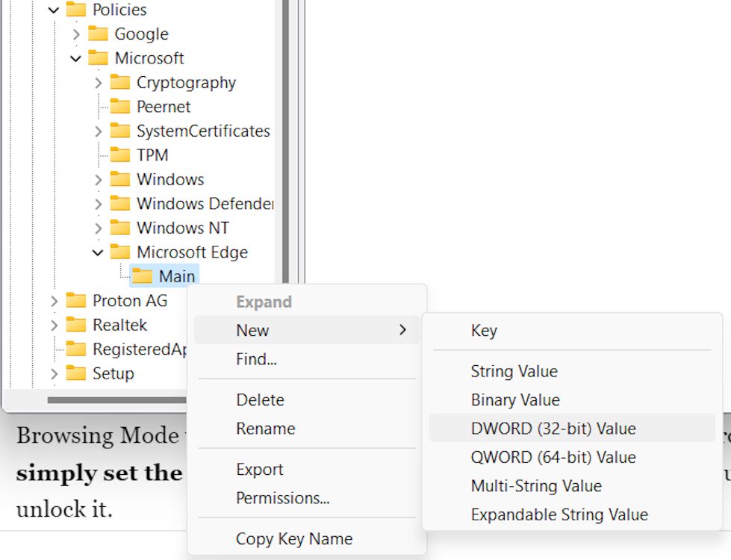Collapse the Policies tree node
Screen dimensions: 731x560
[x=54, y=10]
